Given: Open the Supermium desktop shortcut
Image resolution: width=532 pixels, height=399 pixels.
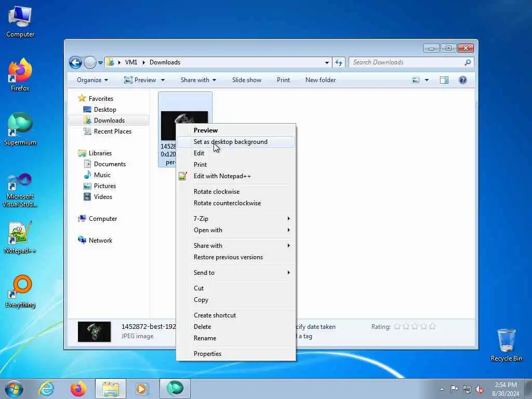Looking at the screenshot, I should (20, 129).
